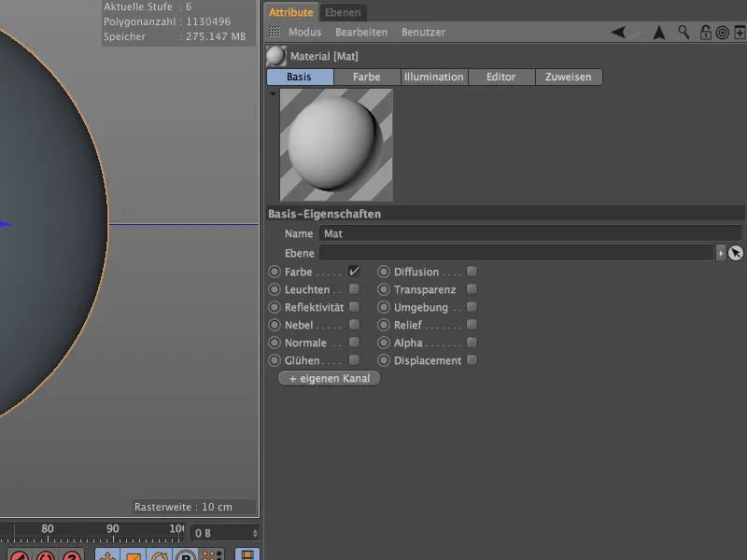Enable the Relief channel checkbox
The image size is (747, 560).
pyautogui.click(x=472, y=325)
